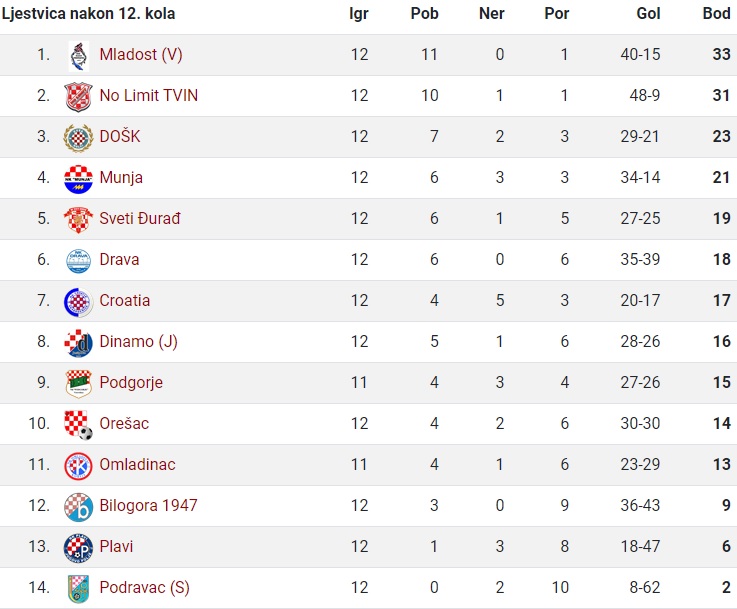The width and height of the screenshot is (737, 609).
Task: Click the Podgorje club crest
Action: (x=78, y=384)
